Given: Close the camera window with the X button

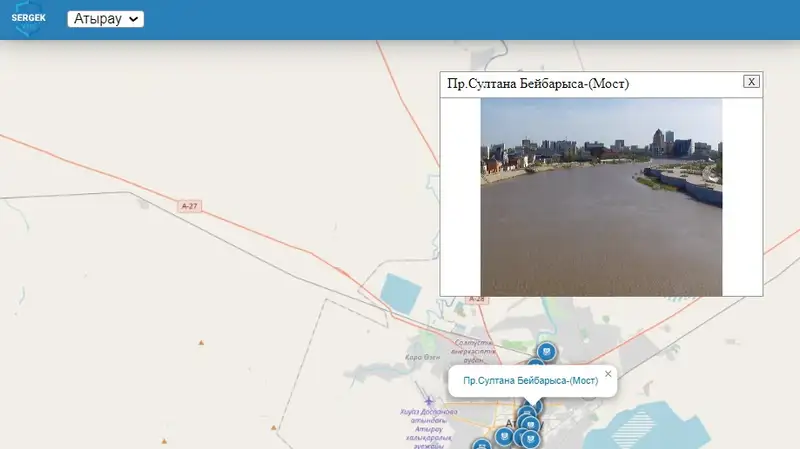Looking at the screenshot, I should 751,82.
